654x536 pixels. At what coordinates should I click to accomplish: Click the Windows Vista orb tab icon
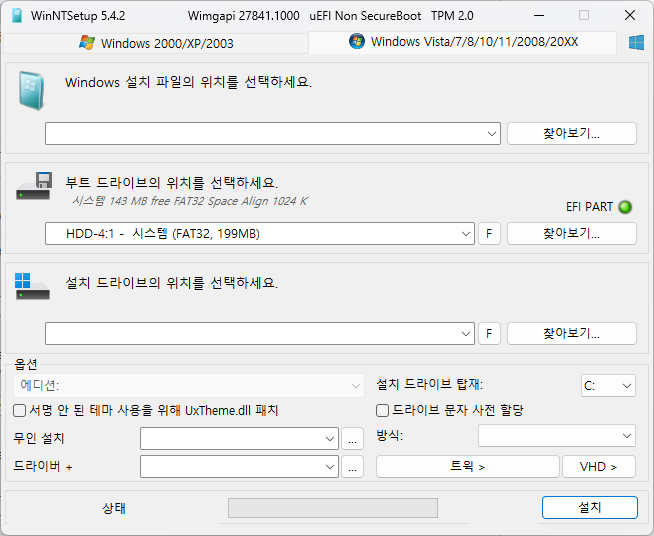click(357, 41)
